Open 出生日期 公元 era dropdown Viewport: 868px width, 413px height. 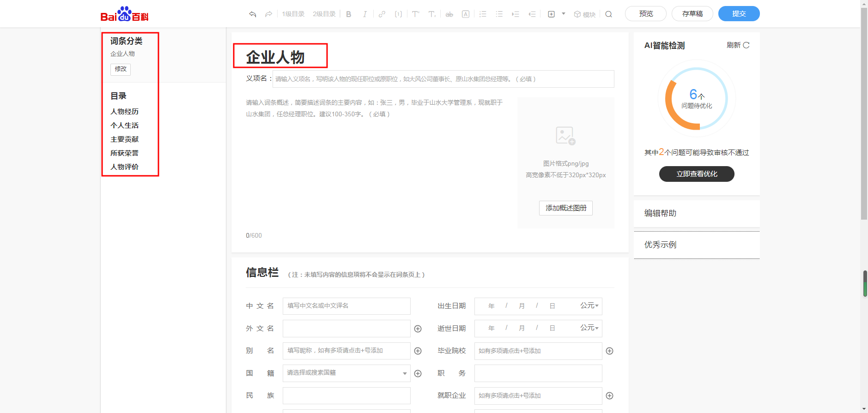(589, 305)
